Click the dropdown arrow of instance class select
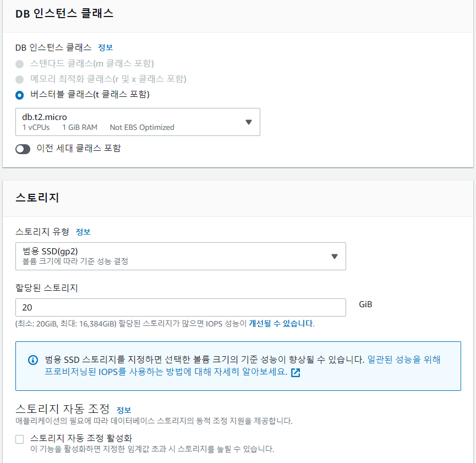The image size is (476, 463). tap(249, 122)
